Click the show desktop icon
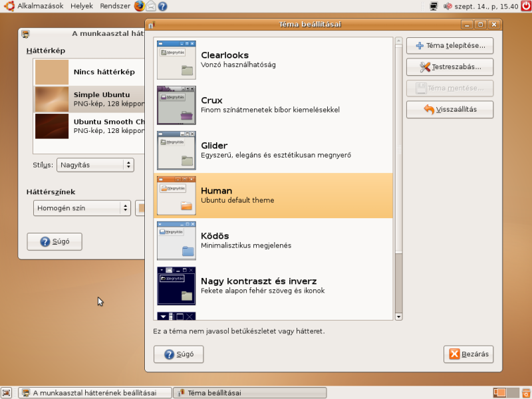This screenshot has width=532, height=399. point(7,393)
